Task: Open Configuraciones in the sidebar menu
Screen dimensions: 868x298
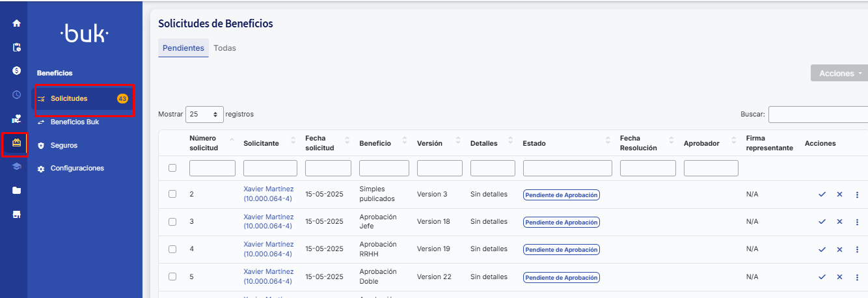Action: (77, 169)
